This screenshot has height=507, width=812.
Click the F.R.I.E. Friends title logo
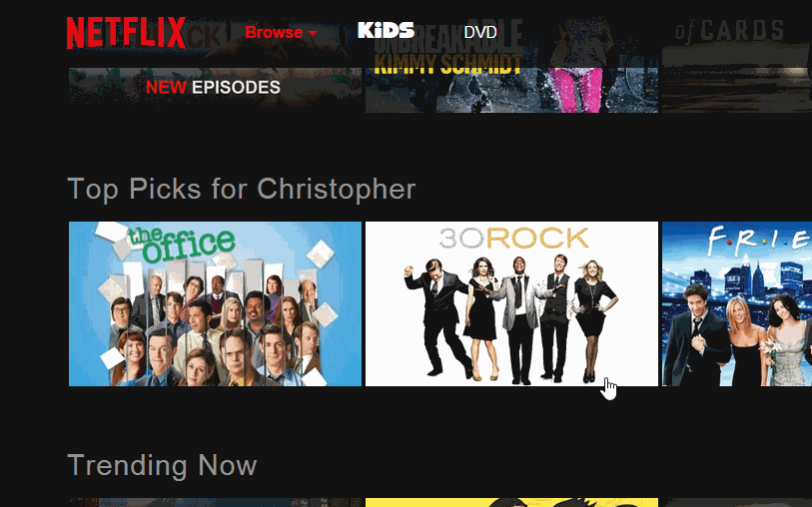[759, 238]
